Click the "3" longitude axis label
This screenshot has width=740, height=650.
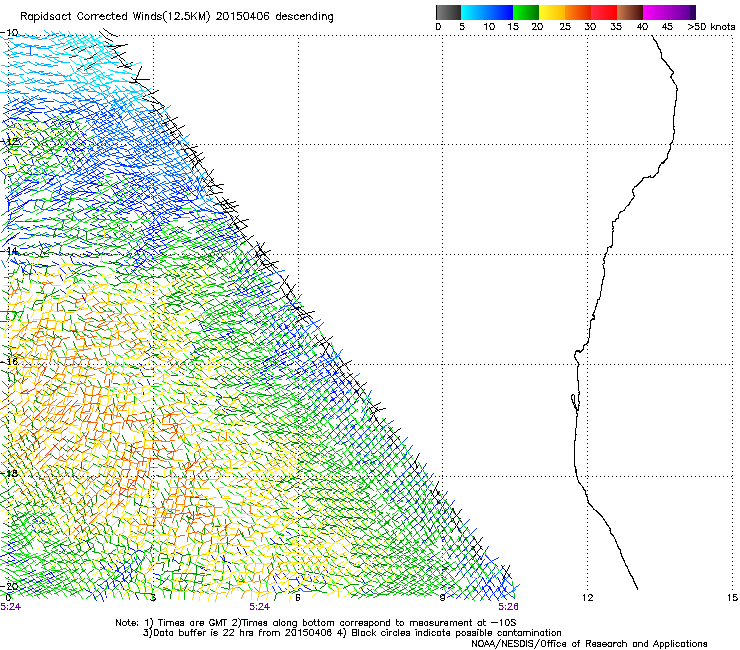coord(153,598)
